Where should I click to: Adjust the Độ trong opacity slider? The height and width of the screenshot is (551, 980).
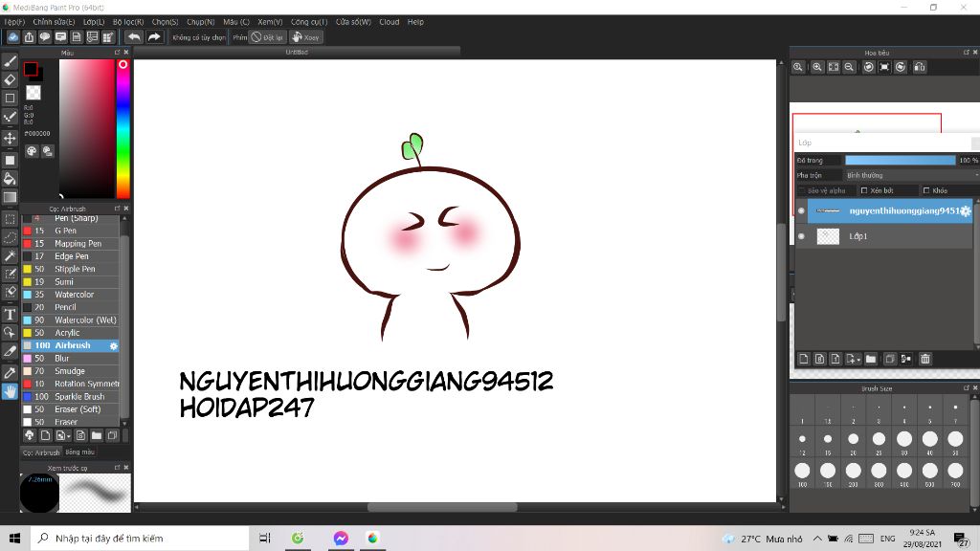click(900, 161)
